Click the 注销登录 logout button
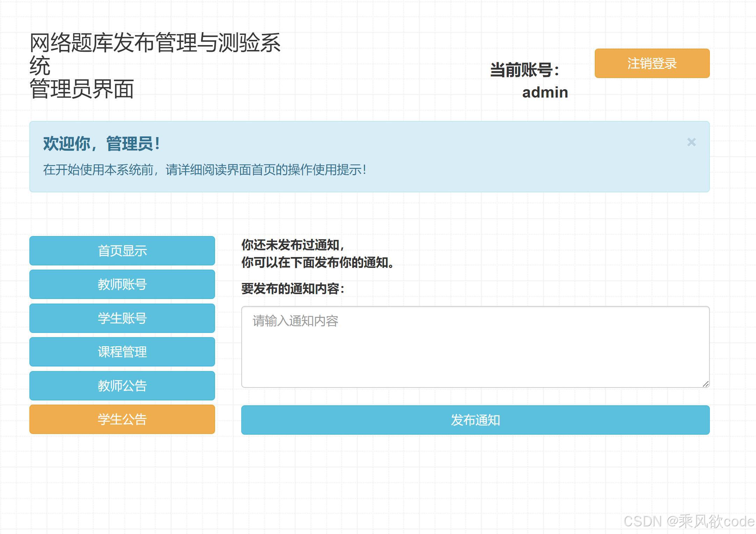 click(x=652, y=63)
